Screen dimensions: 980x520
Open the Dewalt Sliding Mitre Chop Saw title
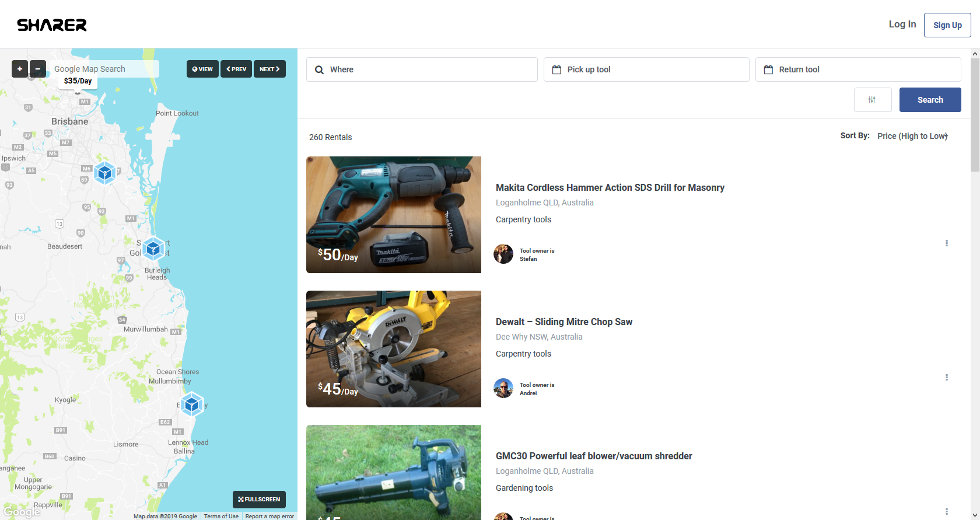[564, 322]
